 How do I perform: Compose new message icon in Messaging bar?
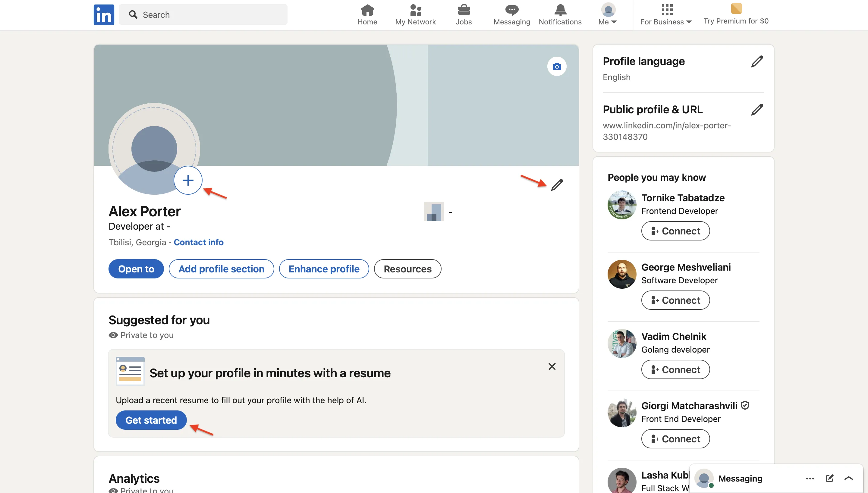(x=829, y=478)
